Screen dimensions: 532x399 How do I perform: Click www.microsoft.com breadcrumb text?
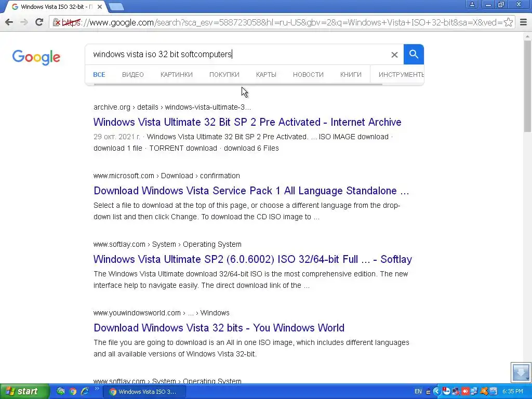point(124,176)
